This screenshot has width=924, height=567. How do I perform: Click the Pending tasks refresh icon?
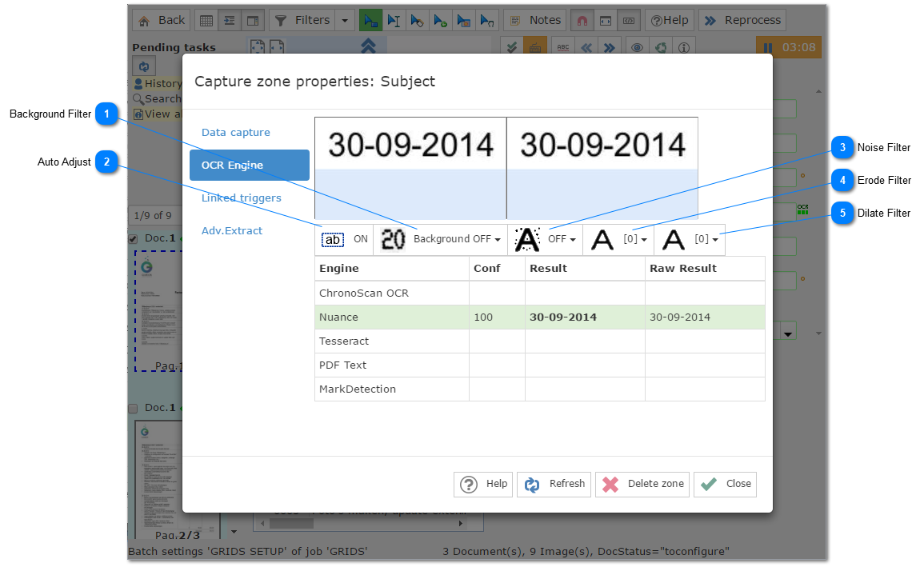pos(144,66)
